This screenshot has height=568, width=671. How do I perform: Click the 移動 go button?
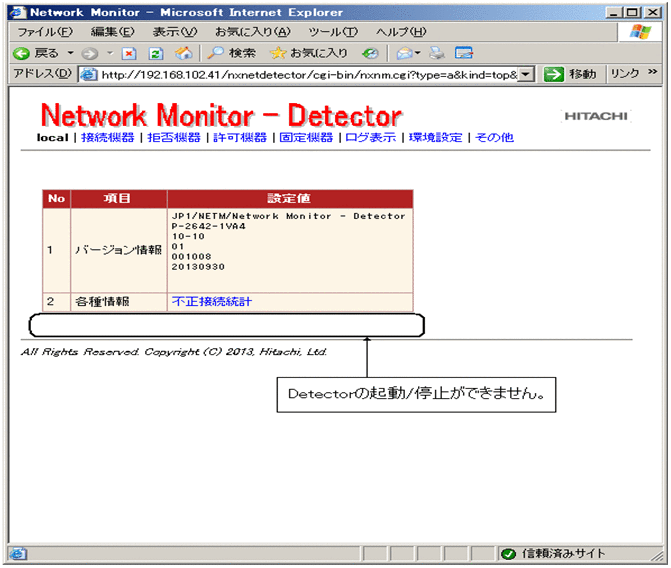pyautogui.click(x=570, y=74)
